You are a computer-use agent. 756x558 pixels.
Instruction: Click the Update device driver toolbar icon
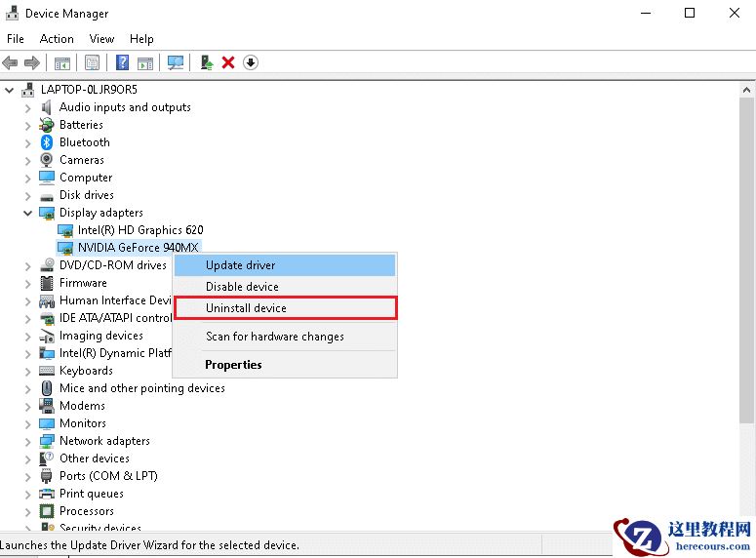point(207,62)
